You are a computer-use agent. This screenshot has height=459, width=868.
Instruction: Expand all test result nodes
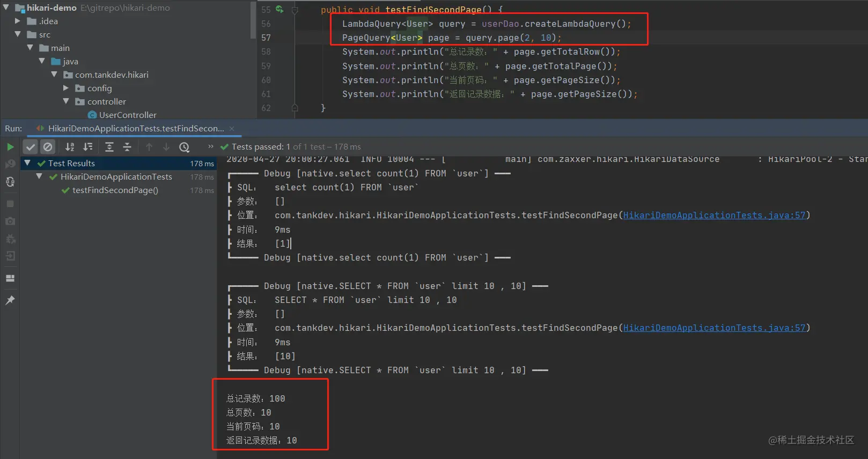click(109, 146)
